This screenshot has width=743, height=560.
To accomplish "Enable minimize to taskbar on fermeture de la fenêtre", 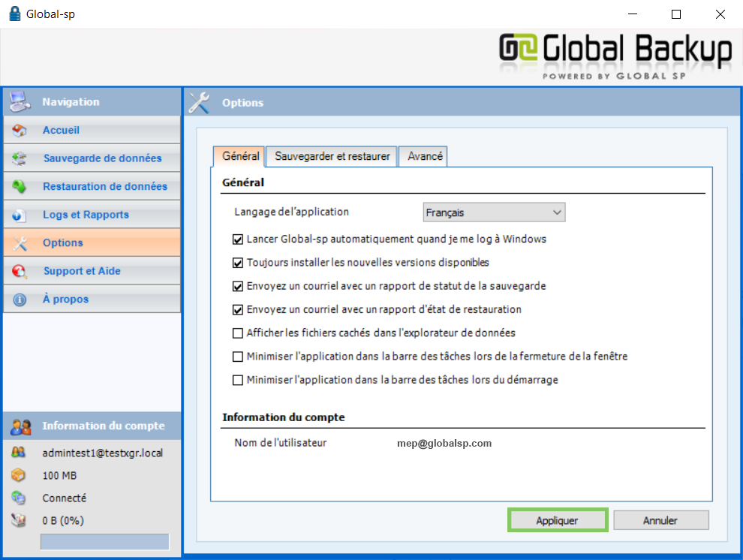I will pos(238,357).
